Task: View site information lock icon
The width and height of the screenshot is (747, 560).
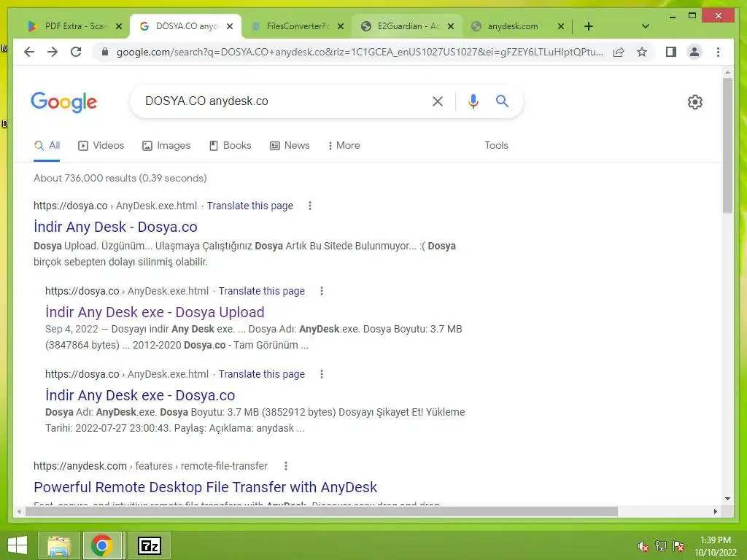Action: pyautogui.click(x=105, y=52)
